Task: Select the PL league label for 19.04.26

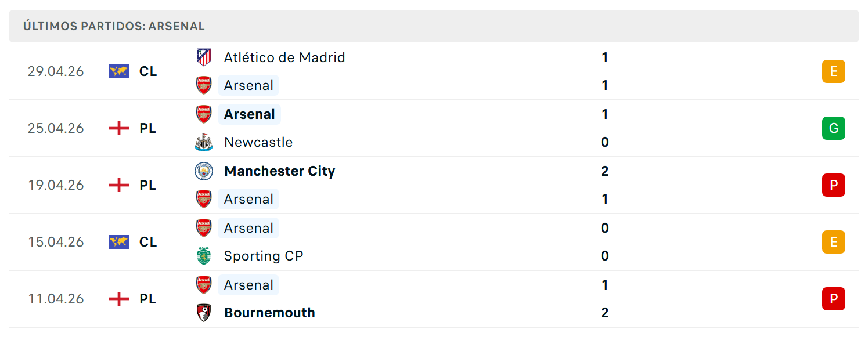Action: [148, 185]
